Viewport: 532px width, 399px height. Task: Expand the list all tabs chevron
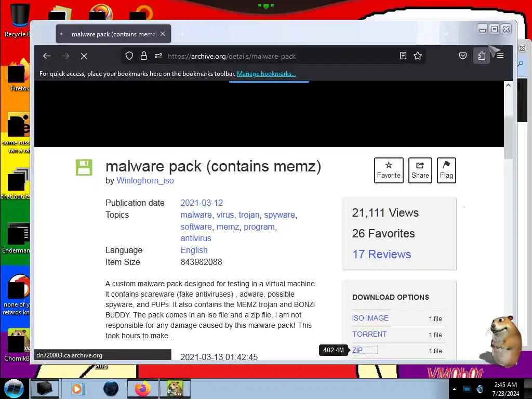tap(445, 34)
